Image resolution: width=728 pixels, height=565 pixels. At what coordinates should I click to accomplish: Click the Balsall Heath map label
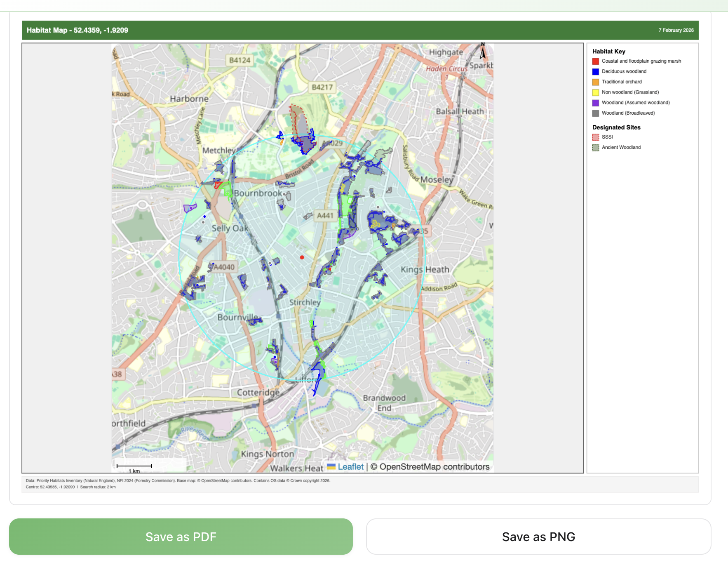pyautogui.click(x=460, y=111)
